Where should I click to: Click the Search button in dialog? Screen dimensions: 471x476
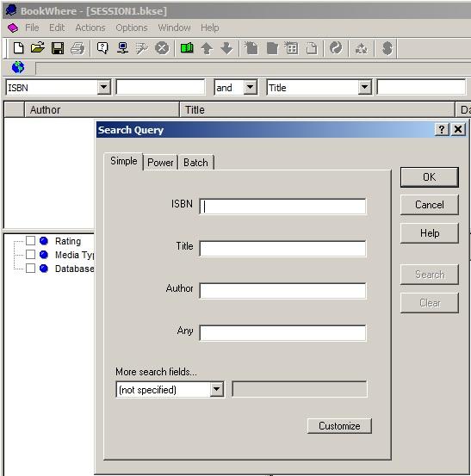click(429, 275)
